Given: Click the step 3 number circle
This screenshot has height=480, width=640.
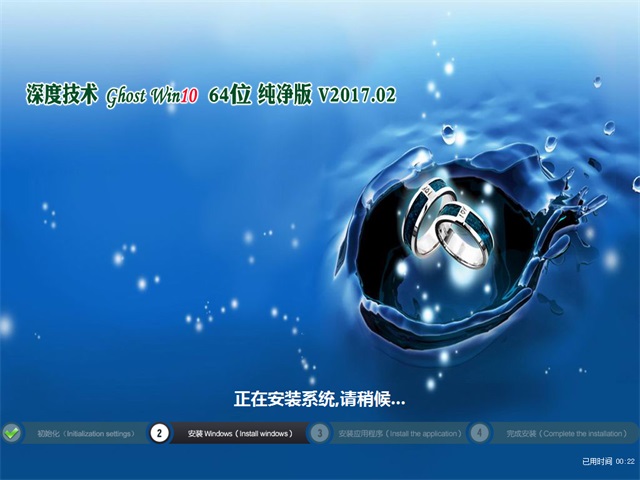Looking at the screenshot, I should click(x=319, y=433).
